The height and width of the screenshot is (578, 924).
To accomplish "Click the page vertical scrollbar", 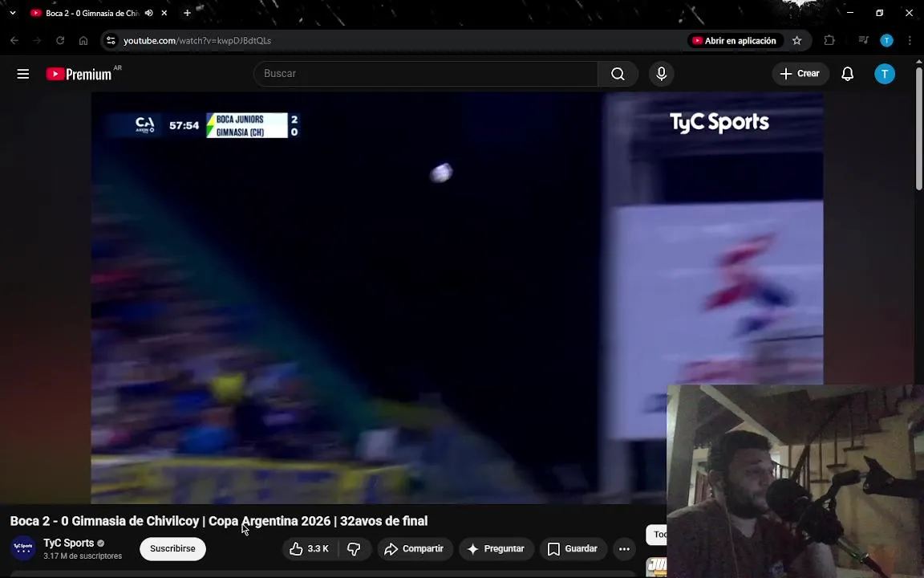I will tap(918, 128).
